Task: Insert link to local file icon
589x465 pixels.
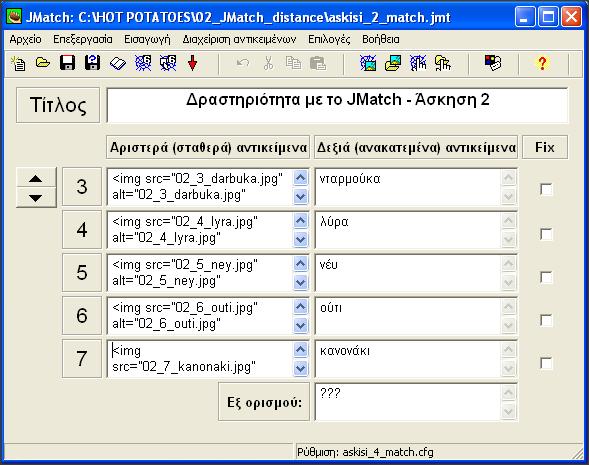Action: [443, 63]
